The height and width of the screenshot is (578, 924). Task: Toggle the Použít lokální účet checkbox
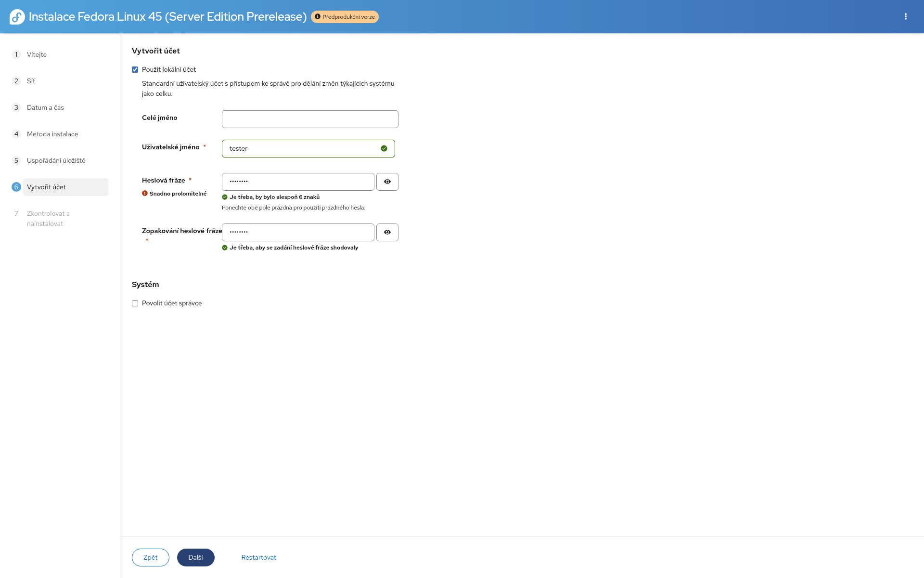click(135, 70)
